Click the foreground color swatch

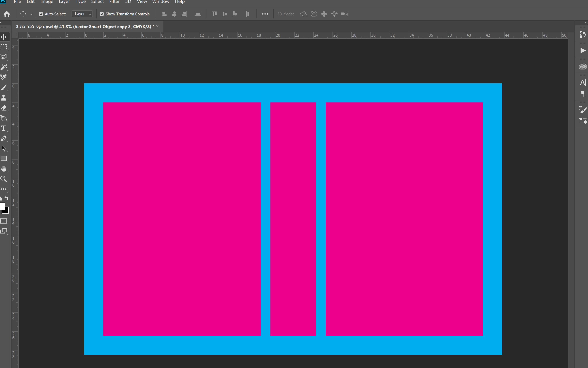tap(2, 206)
